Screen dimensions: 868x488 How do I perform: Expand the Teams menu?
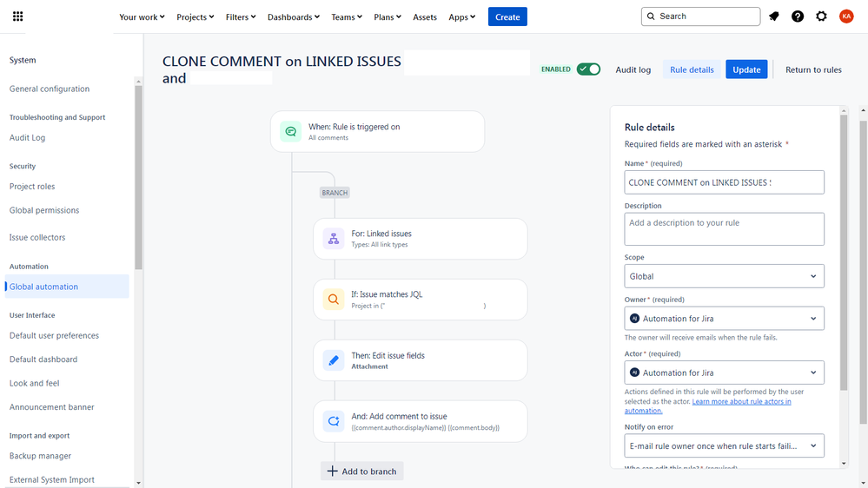(347, 17)
